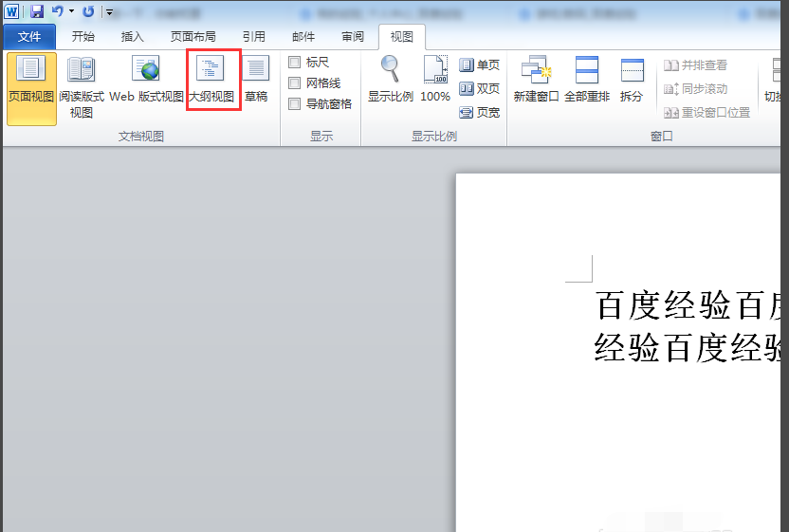789x532 pixels.
Task: Open the 显示比例 zoom dialog
Action: 390,80
